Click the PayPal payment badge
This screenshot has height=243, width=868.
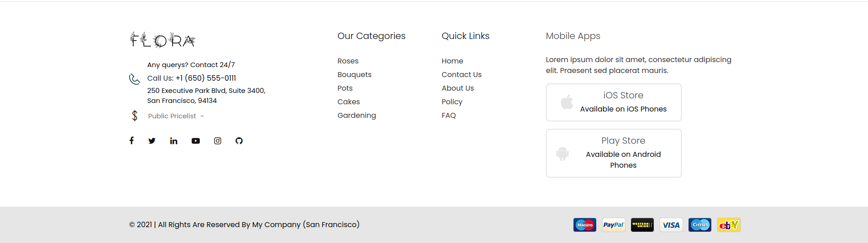click(x=613, y=225)
